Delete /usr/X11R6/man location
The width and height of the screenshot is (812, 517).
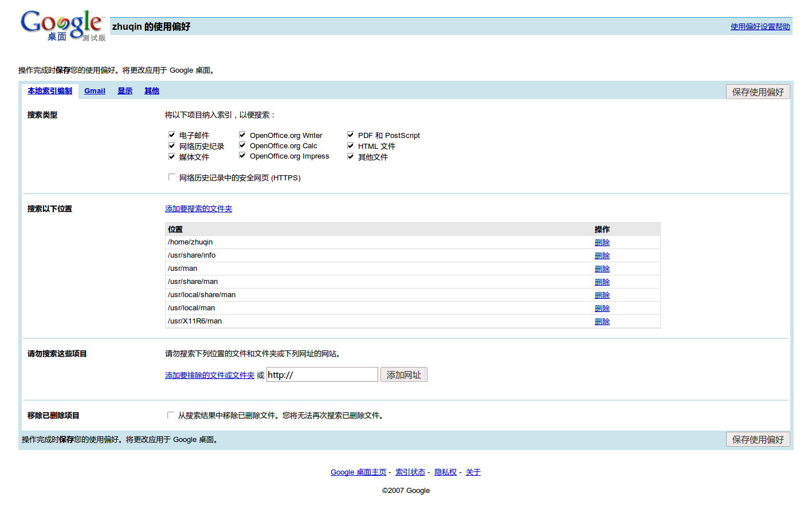tap(602, 322)
